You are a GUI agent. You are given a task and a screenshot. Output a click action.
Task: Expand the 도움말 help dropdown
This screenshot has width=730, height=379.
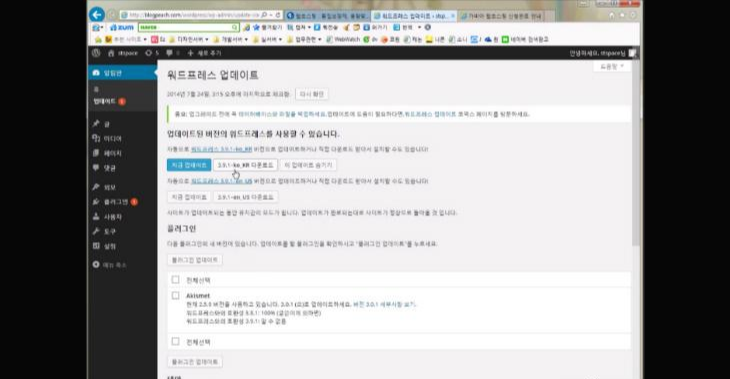(612, 67)
